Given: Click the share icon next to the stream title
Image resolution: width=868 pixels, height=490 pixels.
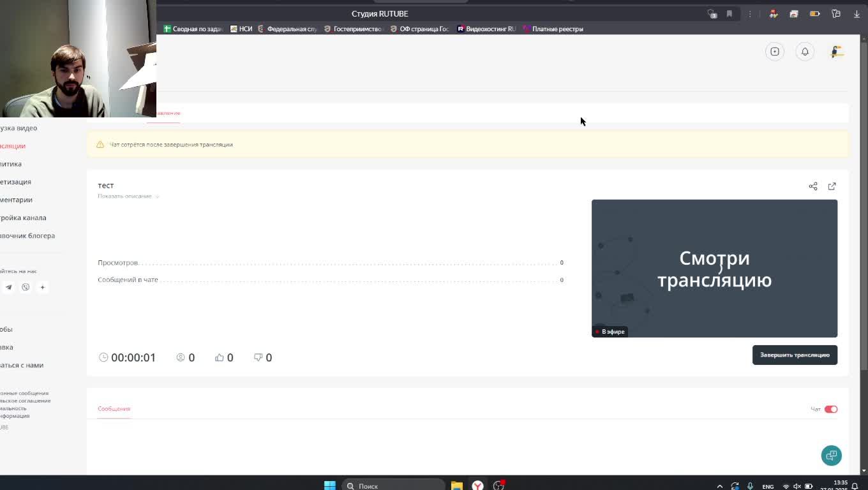Looking at the screenshot, I should click(813, 186).
